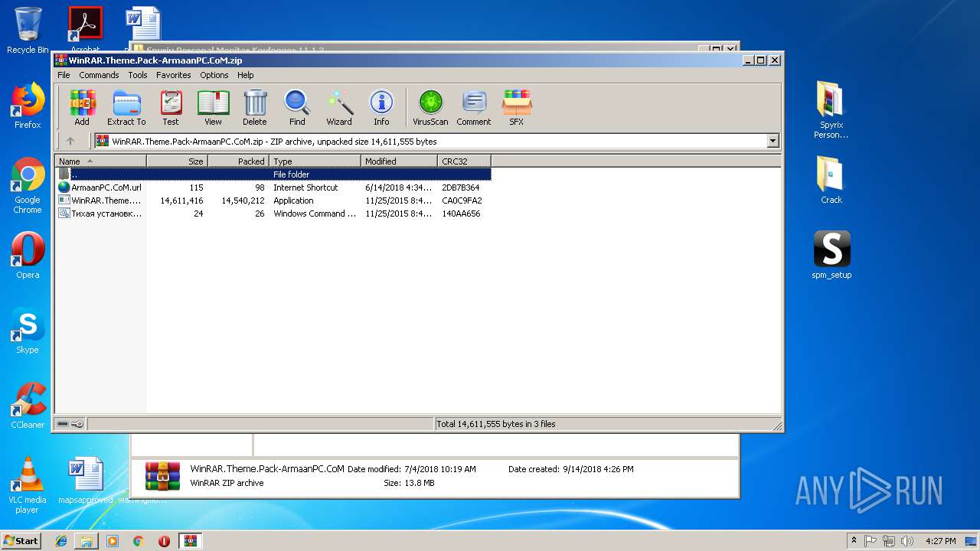The image size is (980, 551).
Task: Open Spyrix Person... archive folder on desktop
Action: click(831, 111)
